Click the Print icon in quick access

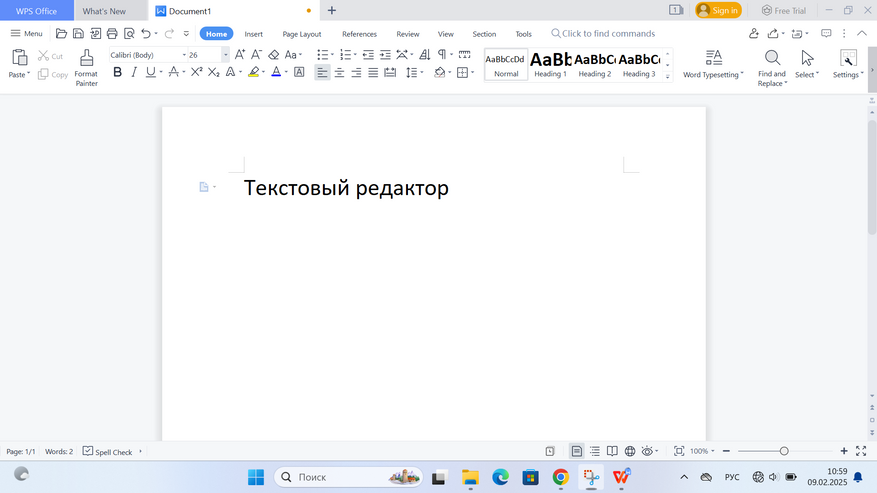(112, 34)
